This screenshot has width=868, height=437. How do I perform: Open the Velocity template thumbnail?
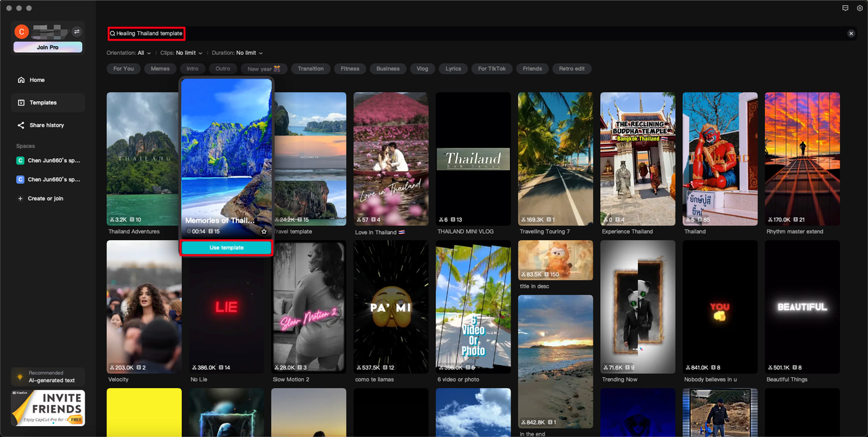(144, 307)
